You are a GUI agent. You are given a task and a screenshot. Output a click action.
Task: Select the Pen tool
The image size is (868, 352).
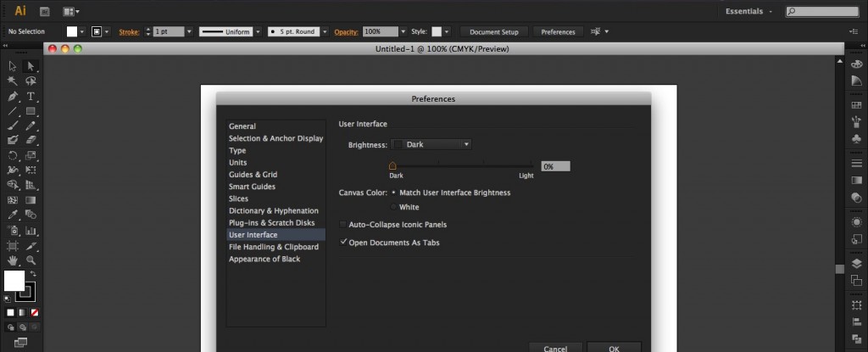(x=13, y=96)
